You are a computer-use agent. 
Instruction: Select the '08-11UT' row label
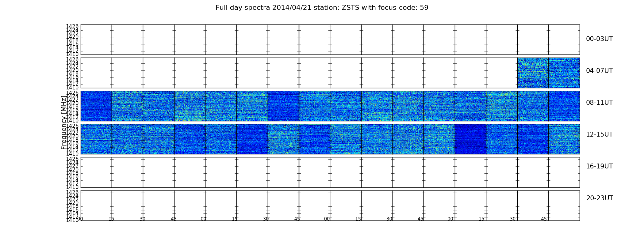(x=599, y=103)
